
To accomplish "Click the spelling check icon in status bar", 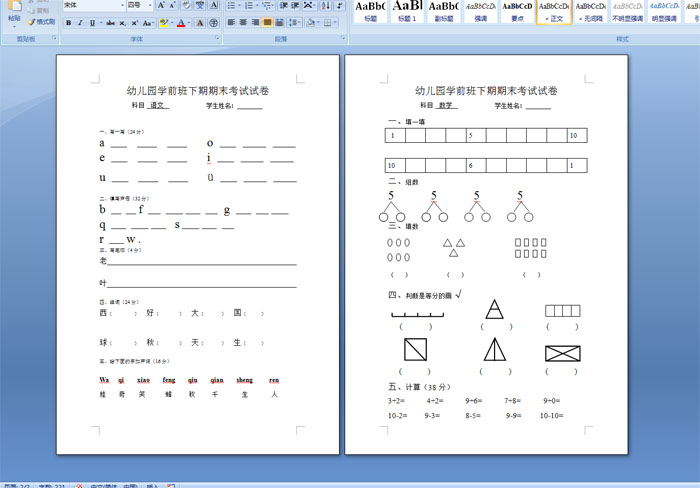I will coord(79,485).
